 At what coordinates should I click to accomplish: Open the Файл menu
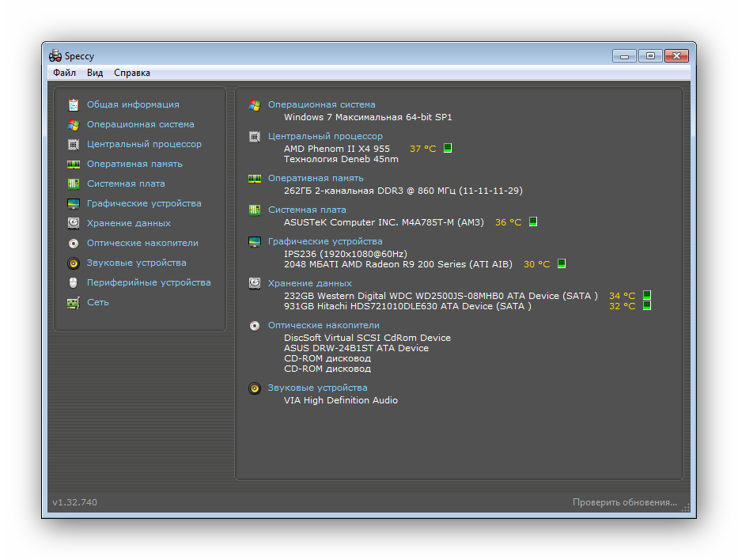tap(64, 73)
